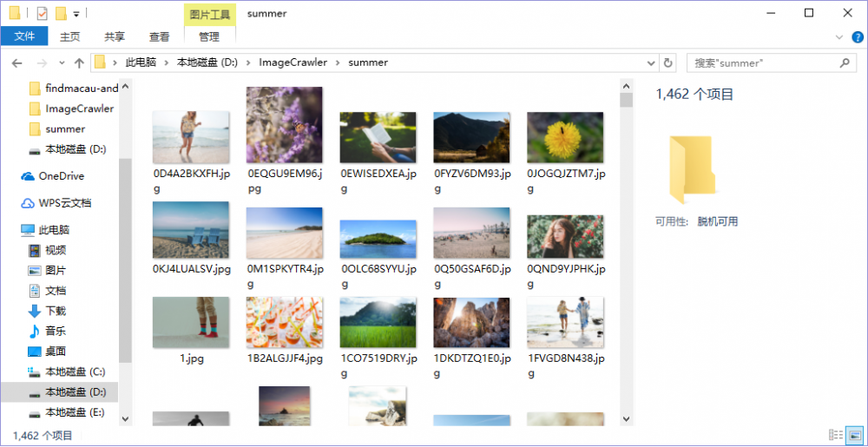Open the Help question mark icon
Viewport: 868px width, 447px height.
pos(856,37)
